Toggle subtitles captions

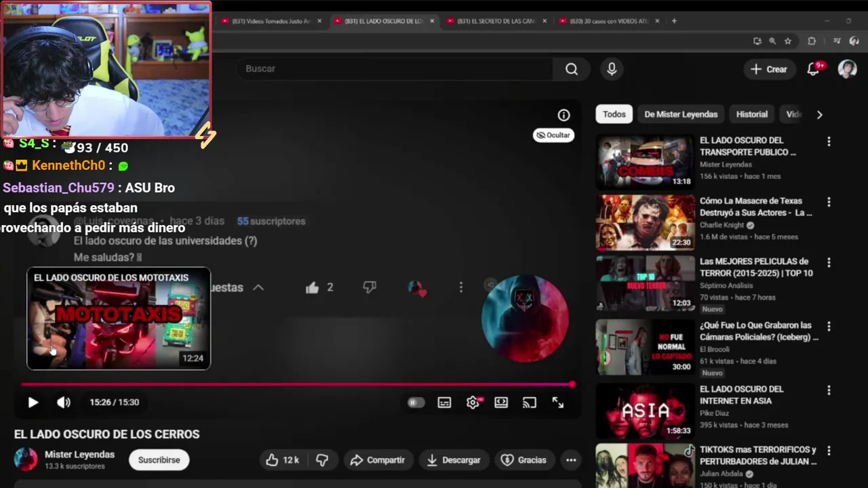point(444,403)
